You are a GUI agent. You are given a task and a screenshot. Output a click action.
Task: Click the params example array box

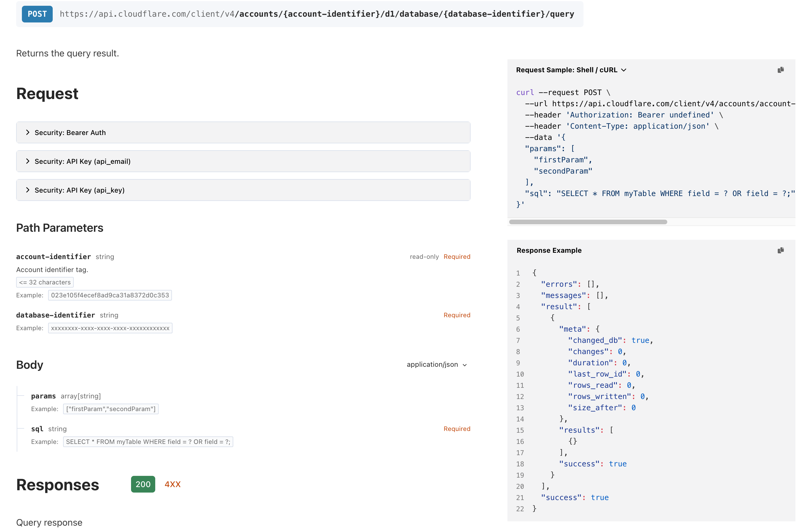111,409
